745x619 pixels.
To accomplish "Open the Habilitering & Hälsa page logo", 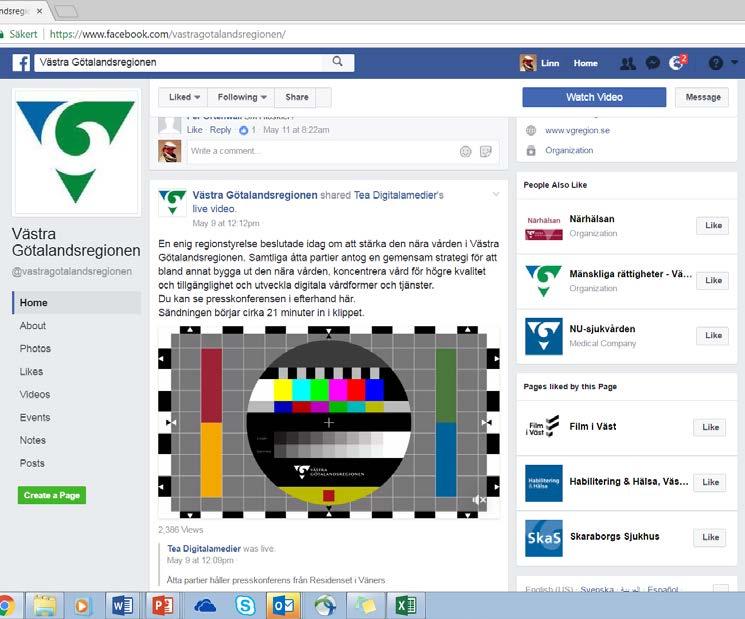I will click(544, 483).
